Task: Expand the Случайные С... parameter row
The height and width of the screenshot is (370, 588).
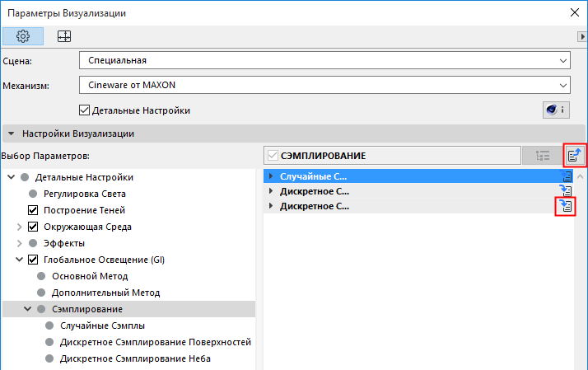Action: (271, 176)
